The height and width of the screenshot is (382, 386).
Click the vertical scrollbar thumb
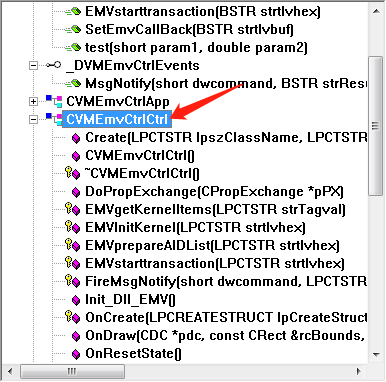(376, 126)
